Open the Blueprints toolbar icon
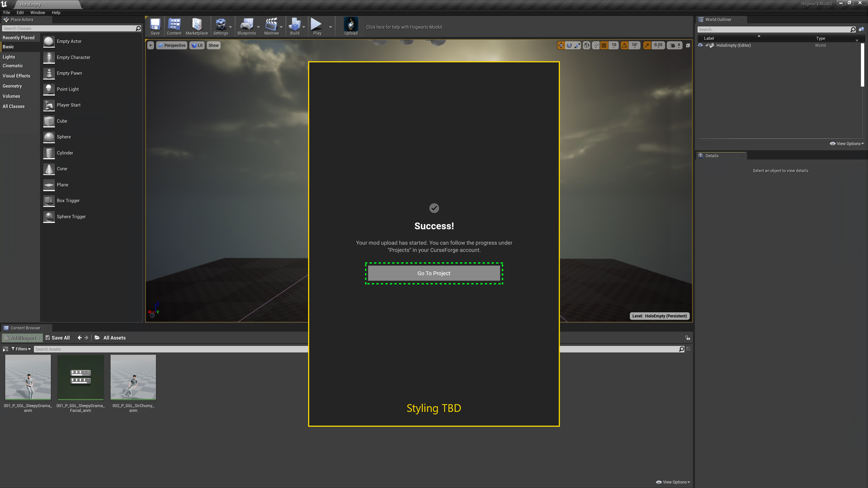The image size is (868, 488). 246,26
